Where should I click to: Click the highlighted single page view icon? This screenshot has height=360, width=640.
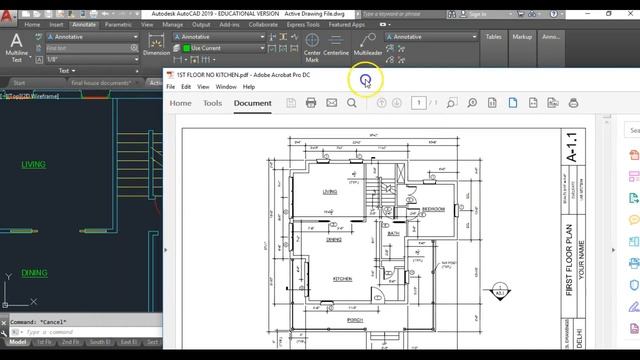point(513,103)
